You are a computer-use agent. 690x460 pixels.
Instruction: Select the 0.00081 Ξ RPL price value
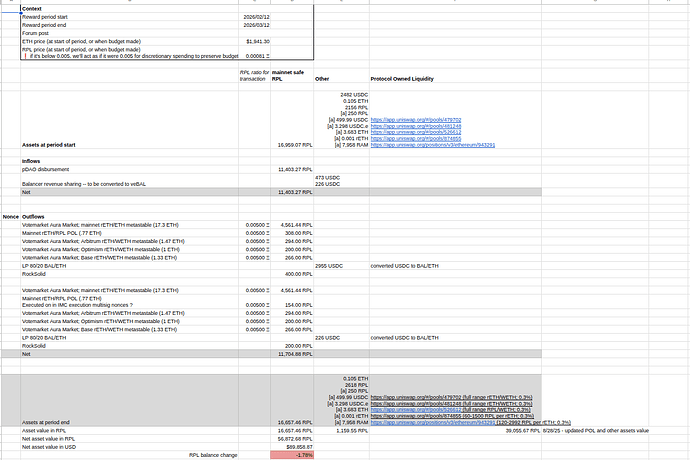254,53
